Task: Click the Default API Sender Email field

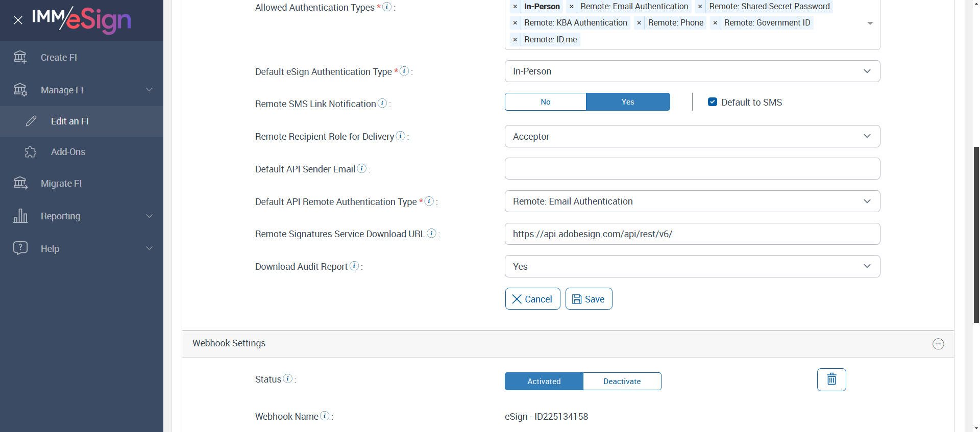Action: (x=692, y=169)
